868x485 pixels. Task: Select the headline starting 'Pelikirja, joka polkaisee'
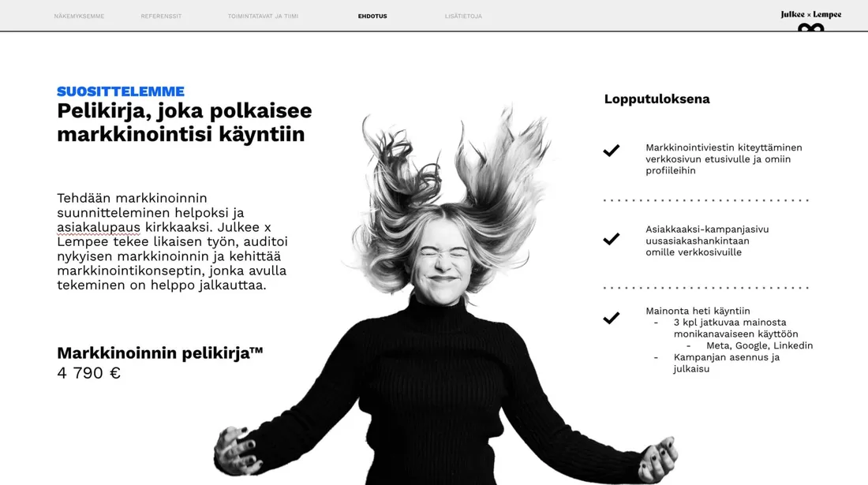185,122
